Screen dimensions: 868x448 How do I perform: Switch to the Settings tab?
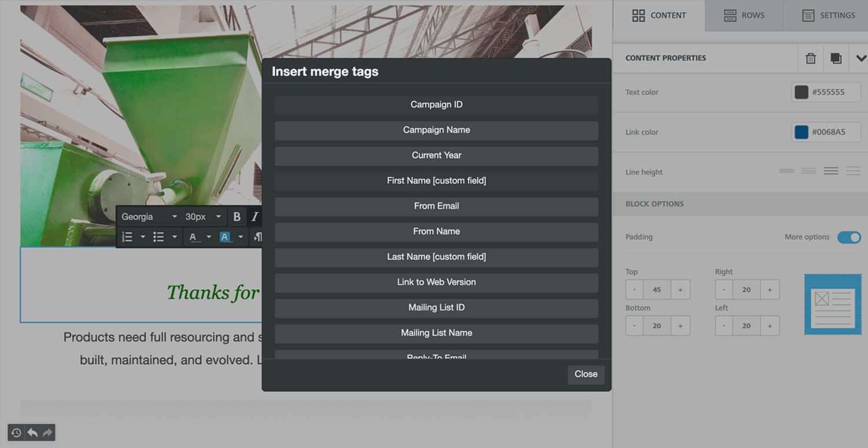pyautogui.click(x=828, y=16)
